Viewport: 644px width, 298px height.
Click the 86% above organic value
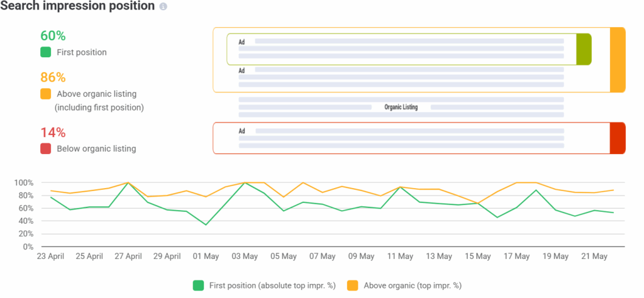point(53,77)
